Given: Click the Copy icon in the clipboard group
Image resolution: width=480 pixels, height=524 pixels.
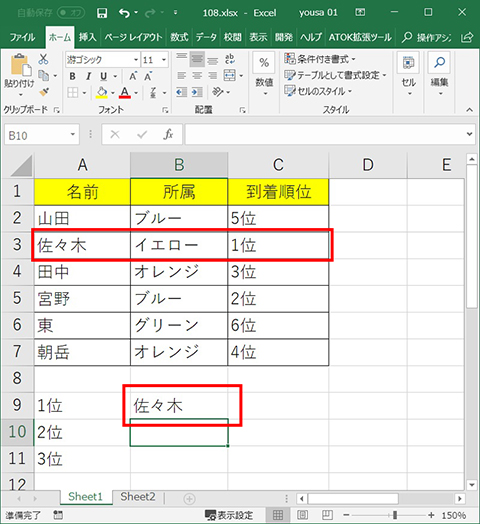Looking at the screenshot, I should (43, 76).
